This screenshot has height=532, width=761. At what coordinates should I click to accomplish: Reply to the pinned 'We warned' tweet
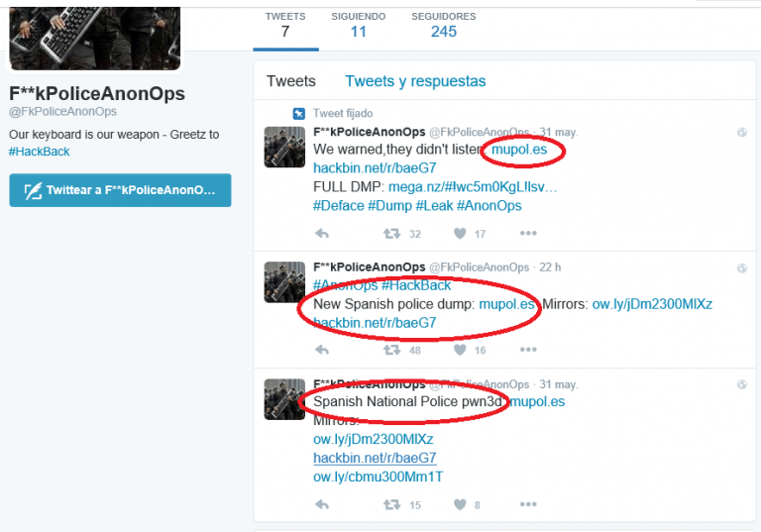321,234
